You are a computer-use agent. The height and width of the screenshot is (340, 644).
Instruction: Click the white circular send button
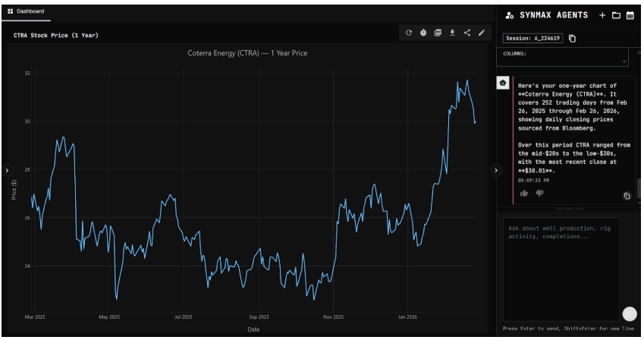point(629,314)
